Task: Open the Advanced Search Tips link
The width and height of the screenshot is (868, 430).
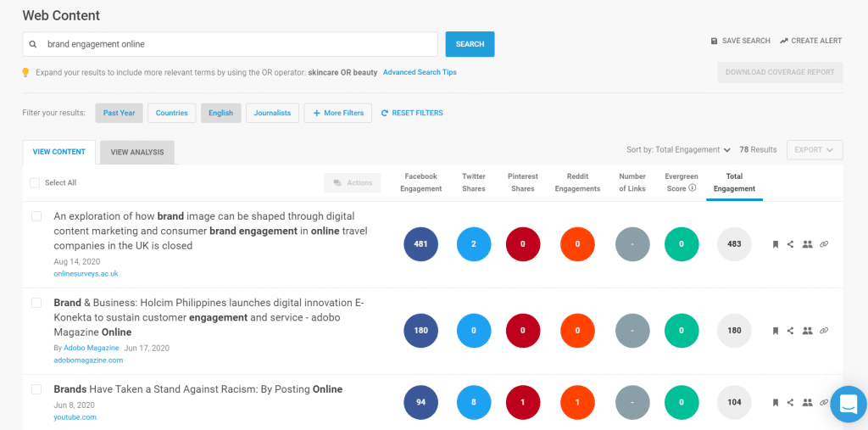Action: click(x=420, y=73)
